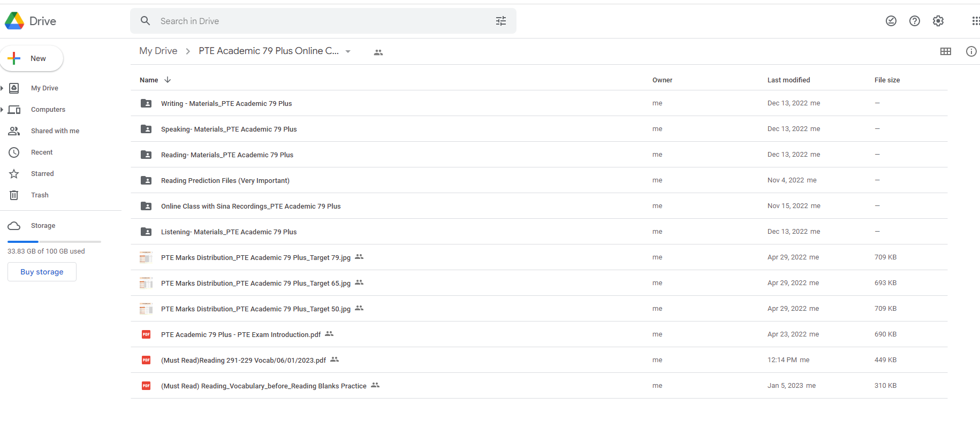Screen dimensions: 980x436
Task: Click shared icon next to PTE Exam Introduction.pdf
Action: point(329,334)
